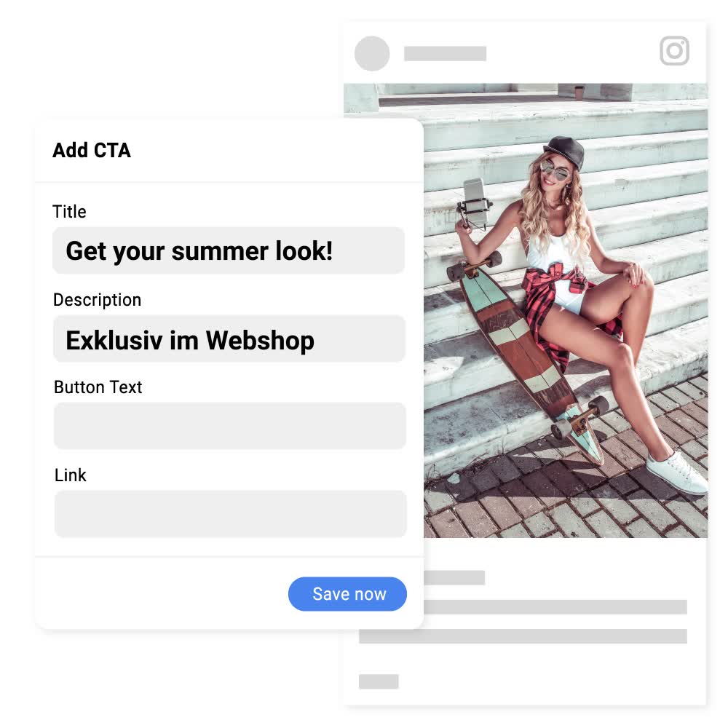Image resolution: width=728 pixels, height=728 pixels.
Task: Focus the 'Exklusiv im Webshop' description field
Action: tap(229, 339)
